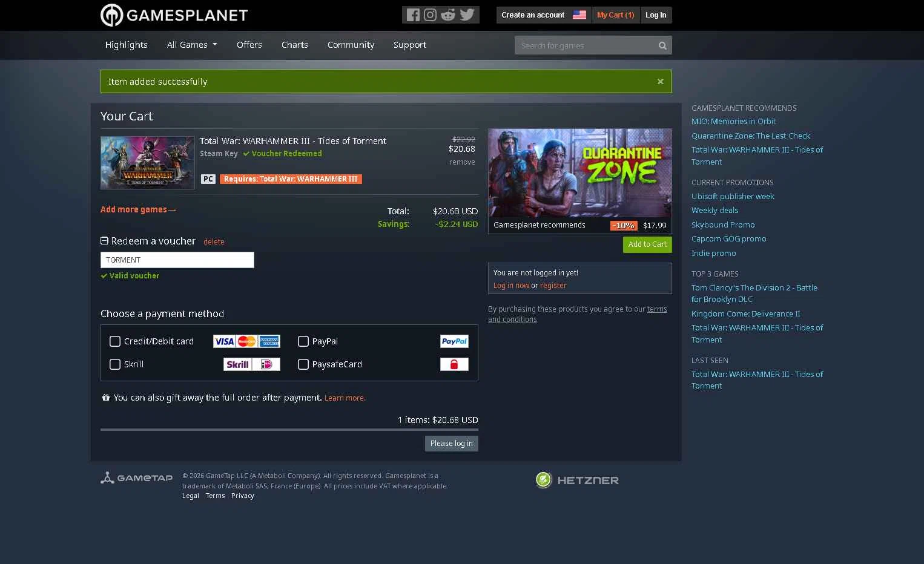The height and width of the screenshot is (564, 924).
Task: Select Skrill payment method checkbox
Action: click(115, 364)
